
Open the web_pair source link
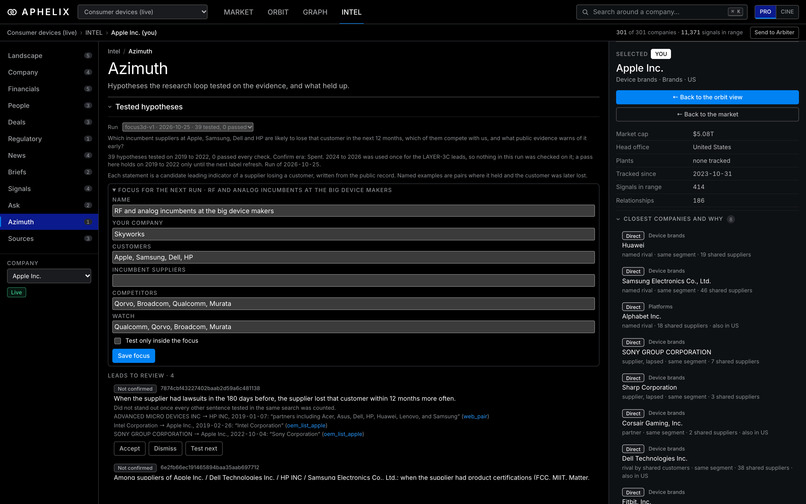click(475, 417)
